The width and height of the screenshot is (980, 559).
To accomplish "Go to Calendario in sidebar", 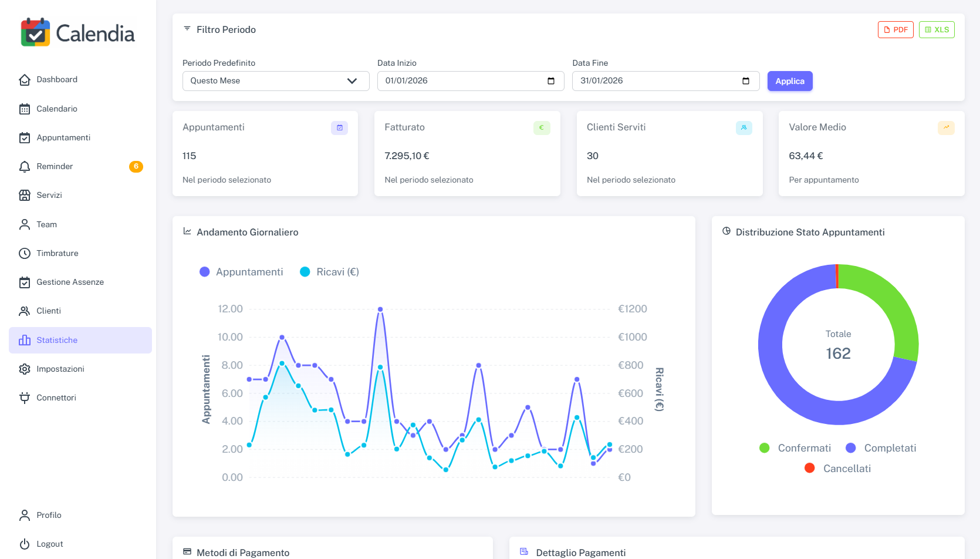I will coord(57,109).
